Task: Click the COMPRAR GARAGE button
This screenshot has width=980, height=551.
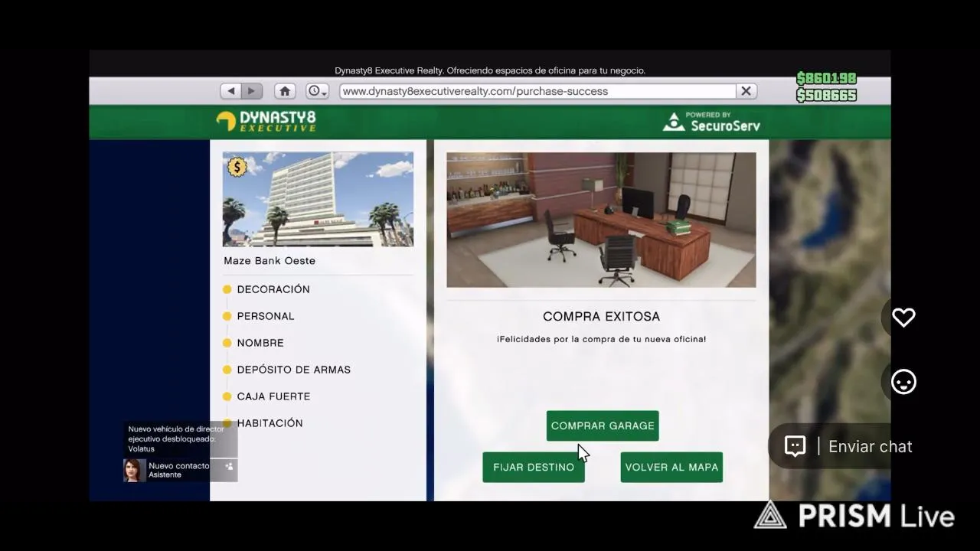Action: click(x=603, y=425)
